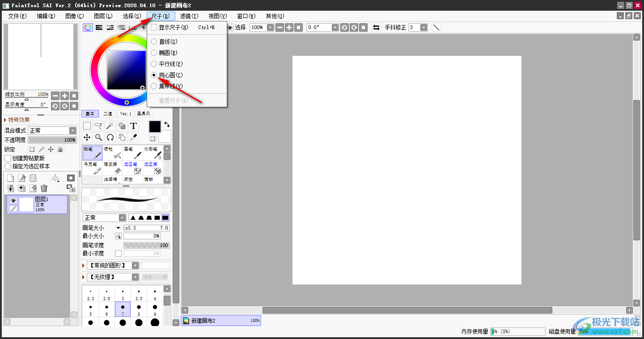Viewport: 644px width, 339px height.
Task: Open the 文件(F) menu
Action: [x=17, y=16]
